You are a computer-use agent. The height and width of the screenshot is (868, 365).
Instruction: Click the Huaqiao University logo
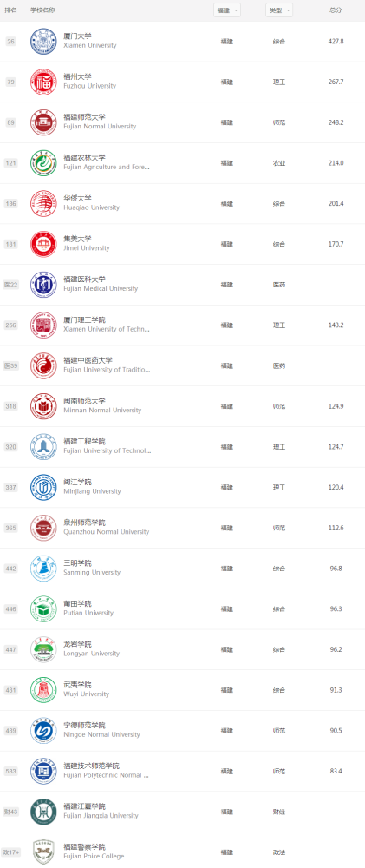click(43, 203)
